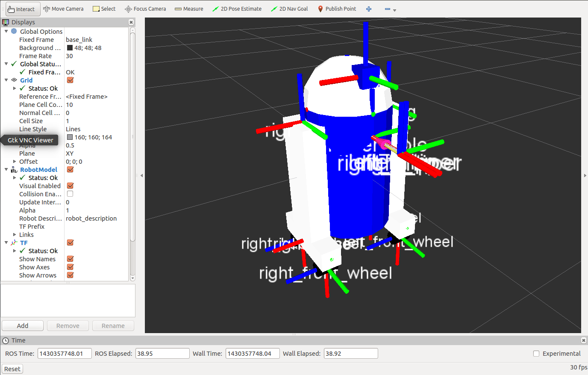Click the Displays panel monitor icon
This screenshot has height=375, width=588.
click(x=6, y=22)
